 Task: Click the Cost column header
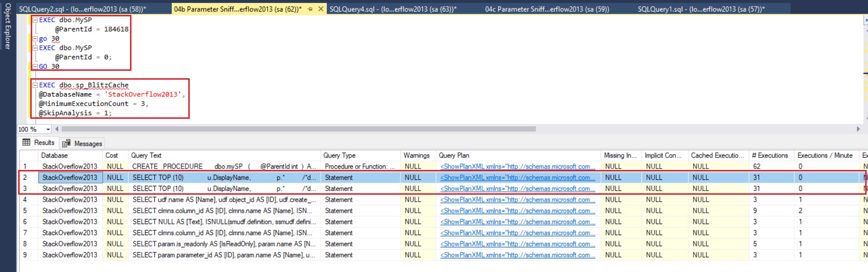coord(115,156)
